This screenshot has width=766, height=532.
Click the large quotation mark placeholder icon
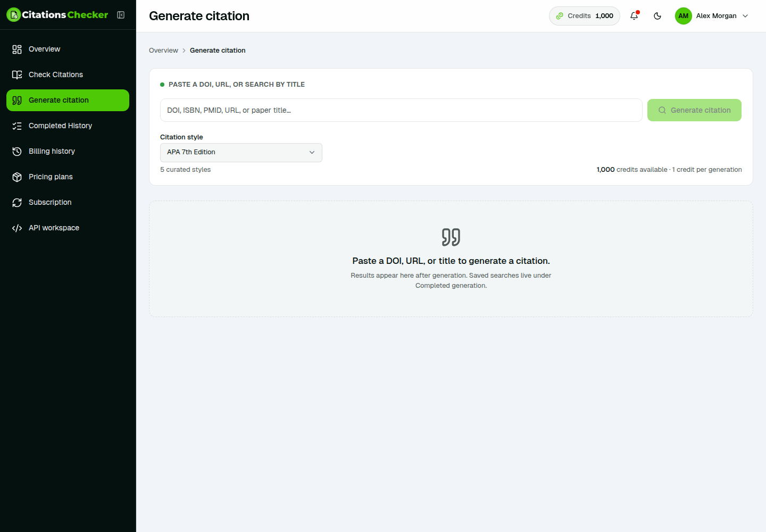451,237
